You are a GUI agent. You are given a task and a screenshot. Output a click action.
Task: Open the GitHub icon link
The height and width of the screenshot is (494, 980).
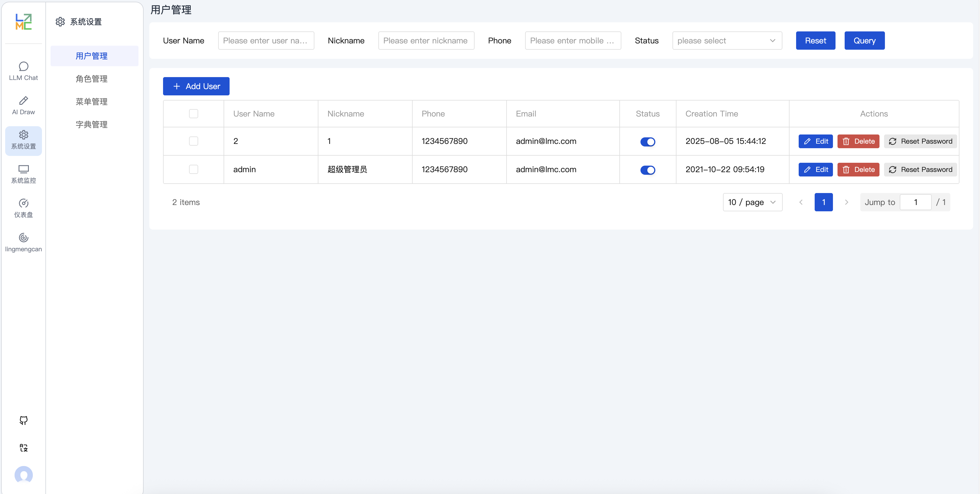click(x=24, y=420)
